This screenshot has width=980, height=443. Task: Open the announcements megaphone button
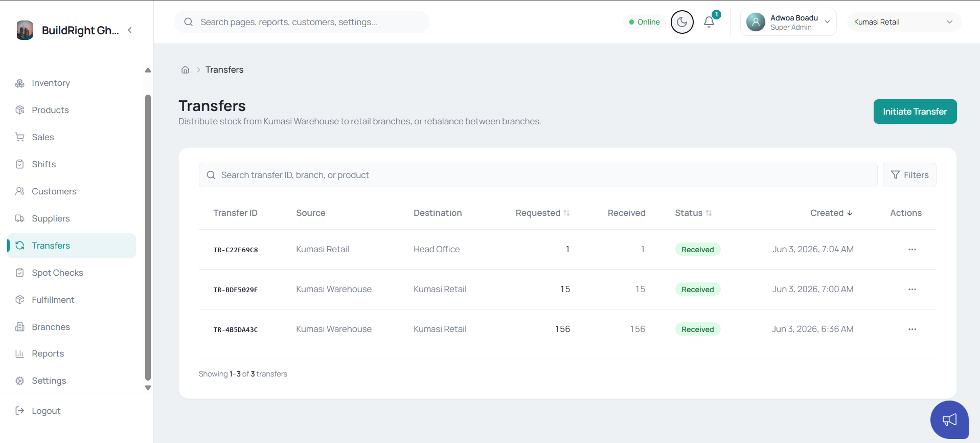point(949,420)
